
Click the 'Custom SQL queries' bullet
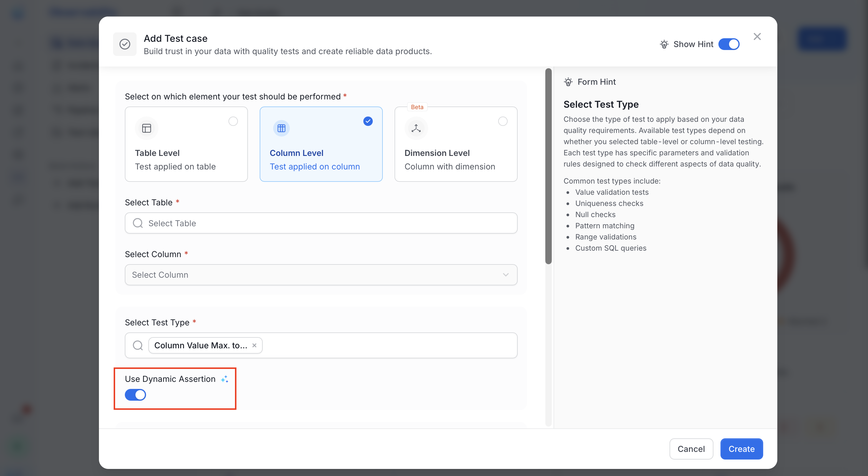click(x=611, y=248)
